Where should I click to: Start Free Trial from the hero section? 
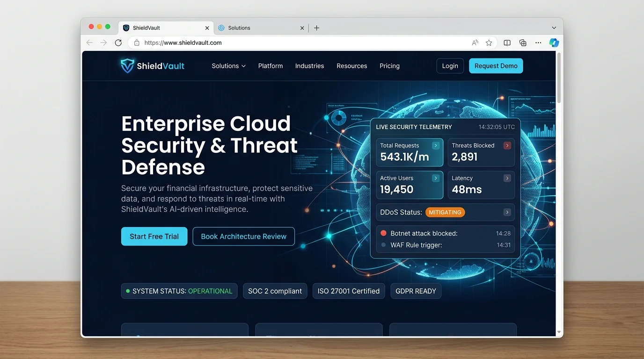(154, 237)
